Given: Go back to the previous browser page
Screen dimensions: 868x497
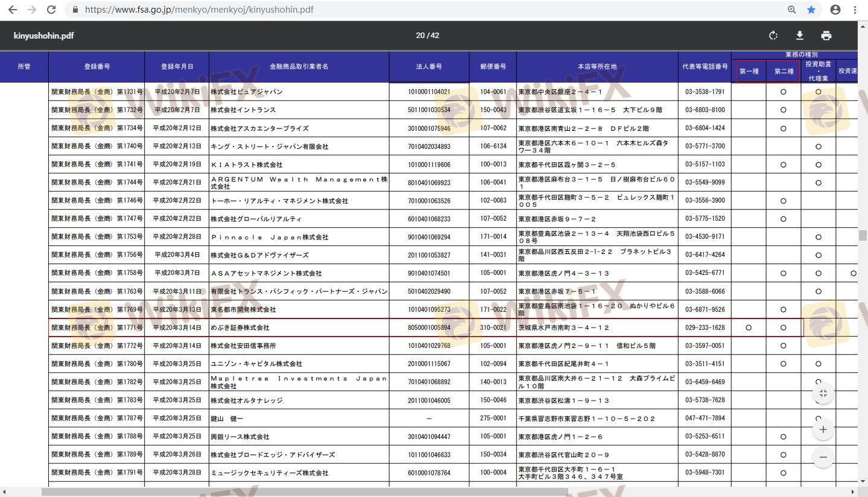Looking at the screenshot, I should click(x=13, y=10).
